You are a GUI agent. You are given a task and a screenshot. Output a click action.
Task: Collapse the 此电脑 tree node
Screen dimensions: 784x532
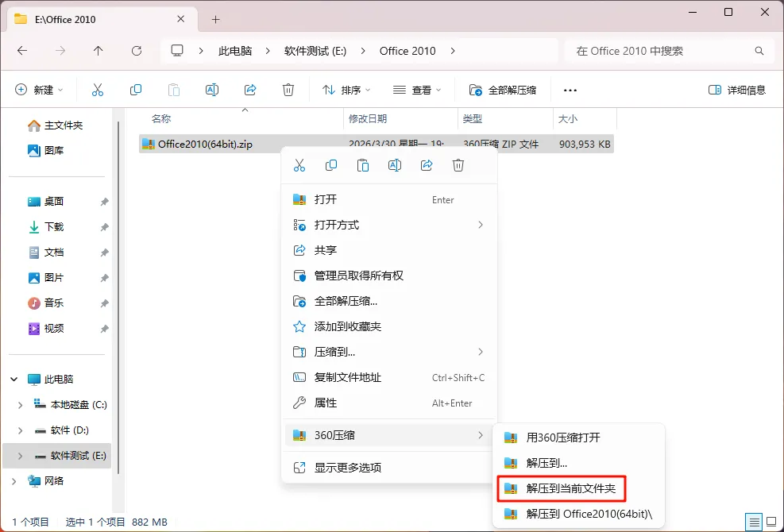[14, 380]
